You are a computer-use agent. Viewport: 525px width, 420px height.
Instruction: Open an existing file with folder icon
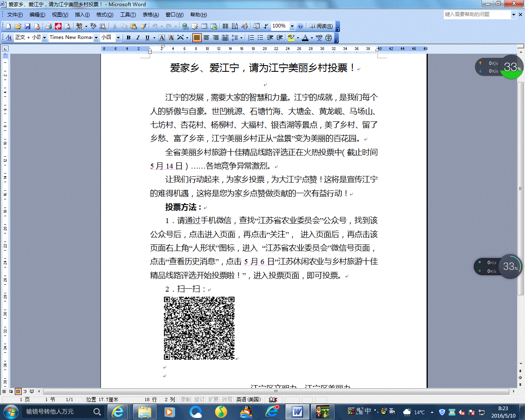click(x=18, y=26)
